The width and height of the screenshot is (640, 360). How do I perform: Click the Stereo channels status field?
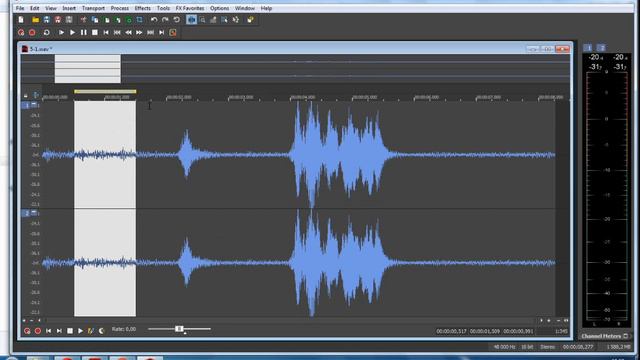coord(548,347)
